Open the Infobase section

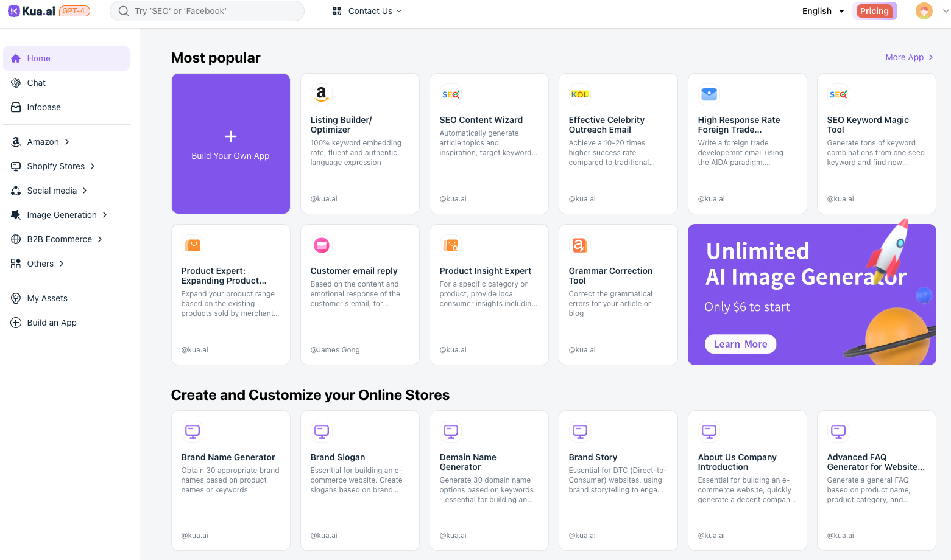click(x=43, y=107)
